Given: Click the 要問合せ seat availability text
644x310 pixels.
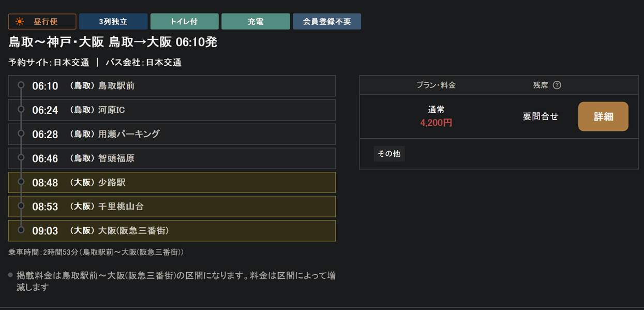Looking at the screenshot, I should (x=541, y=116).
